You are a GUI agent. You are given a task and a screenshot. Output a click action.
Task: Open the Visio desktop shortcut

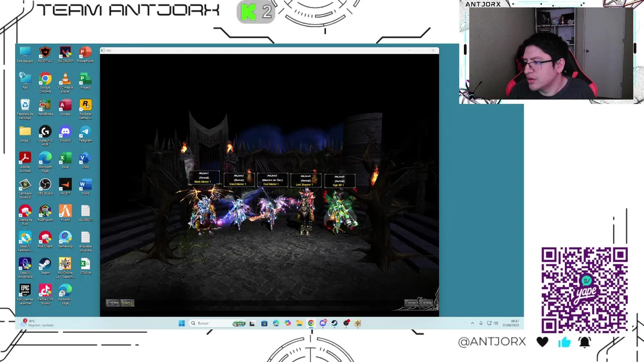86,160
